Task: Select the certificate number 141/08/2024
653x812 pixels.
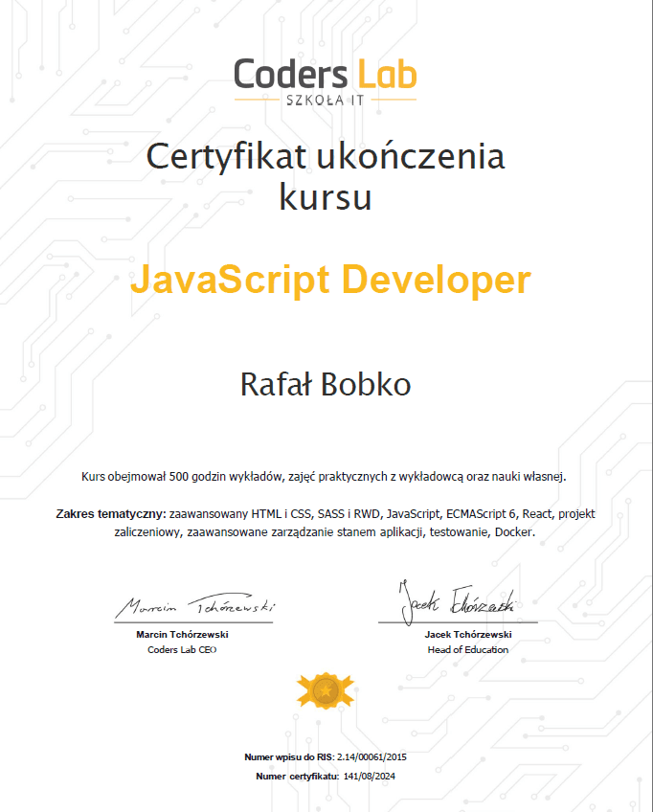Action: [370, 777]
